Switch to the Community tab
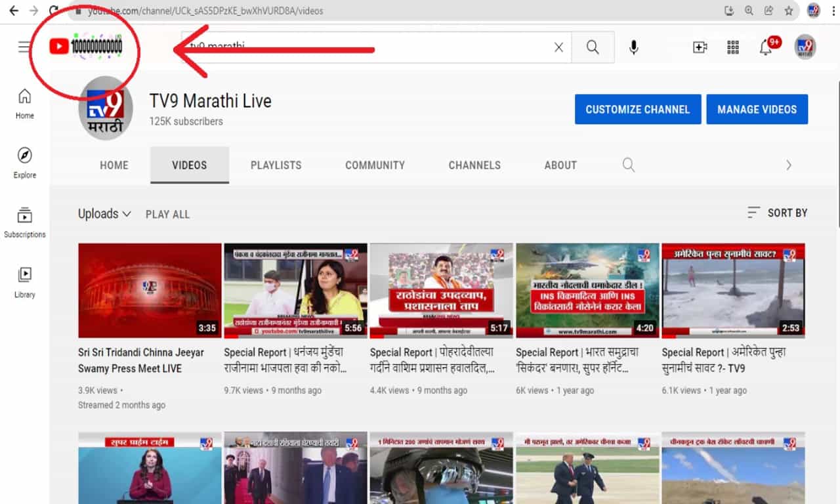 [375, 165]
